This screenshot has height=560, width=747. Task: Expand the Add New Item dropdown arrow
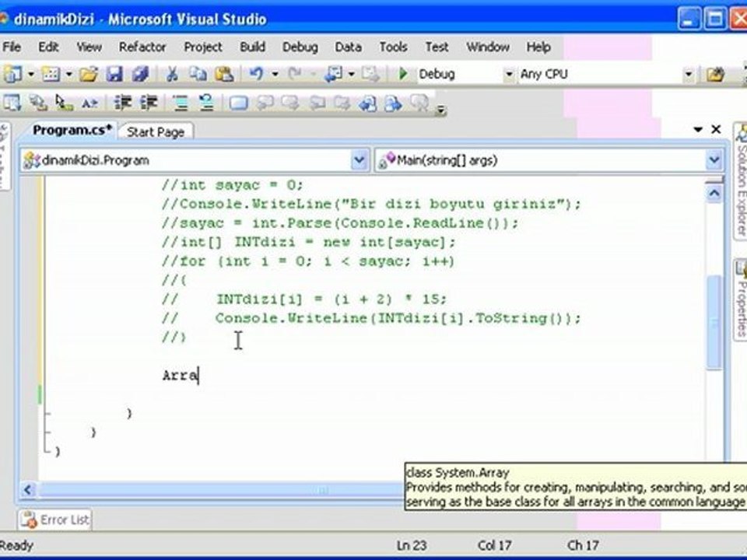point(68,75)
